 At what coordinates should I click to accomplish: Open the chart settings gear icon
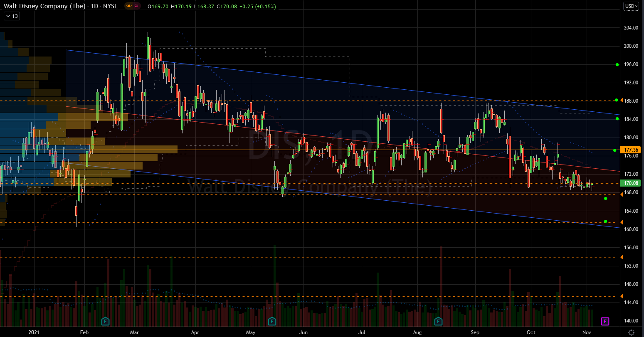coord(632,332)
